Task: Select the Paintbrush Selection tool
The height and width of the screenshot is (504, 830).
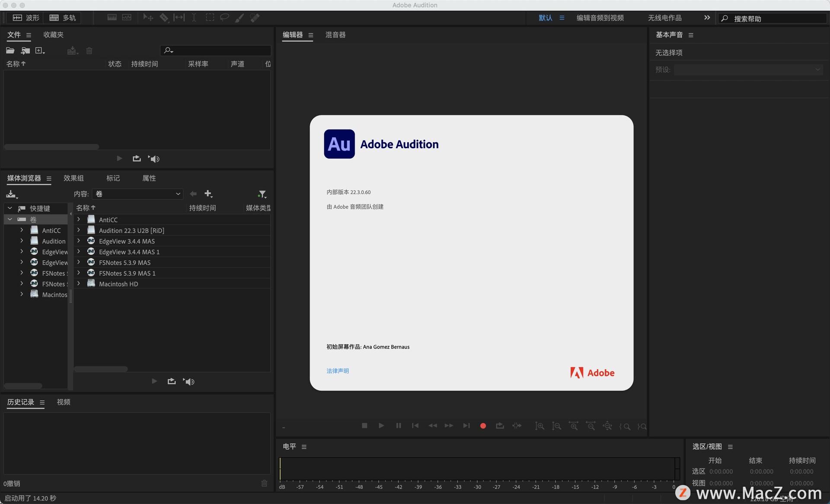Action: click(239, 18)
